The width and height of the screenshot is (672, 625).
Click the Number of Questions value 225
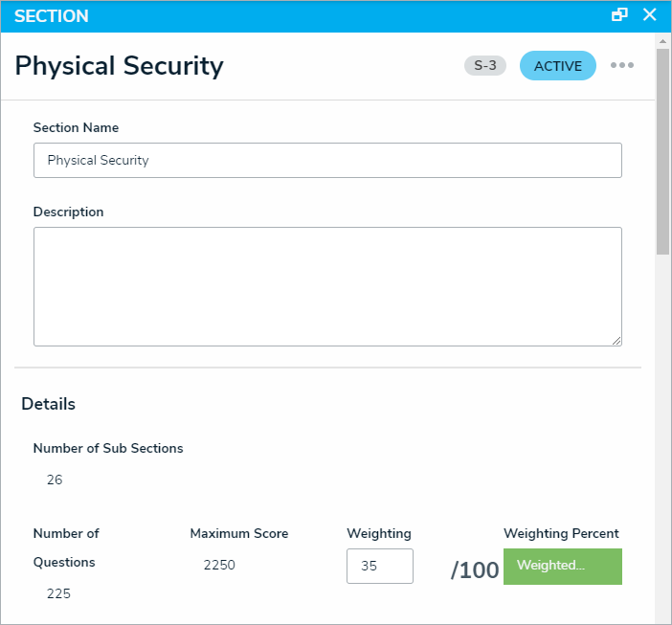point(58,593)
